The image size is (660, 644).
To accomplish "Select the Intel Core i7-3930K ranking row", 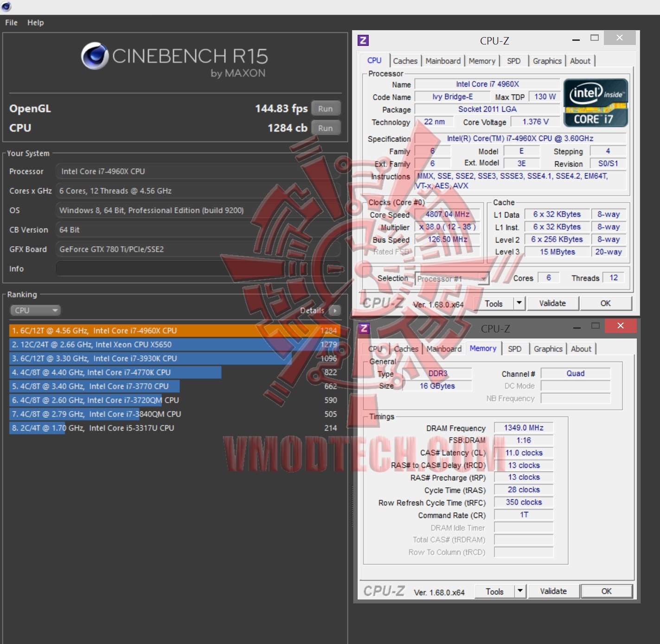I will click(175, 358).
